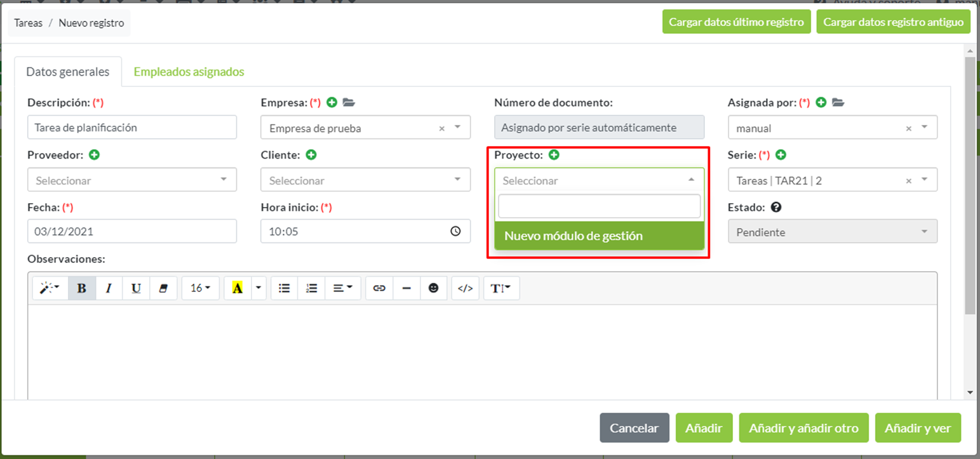980x459 pixels.
Task: Click plus icon next to Cliente
Action: point(311,155)
